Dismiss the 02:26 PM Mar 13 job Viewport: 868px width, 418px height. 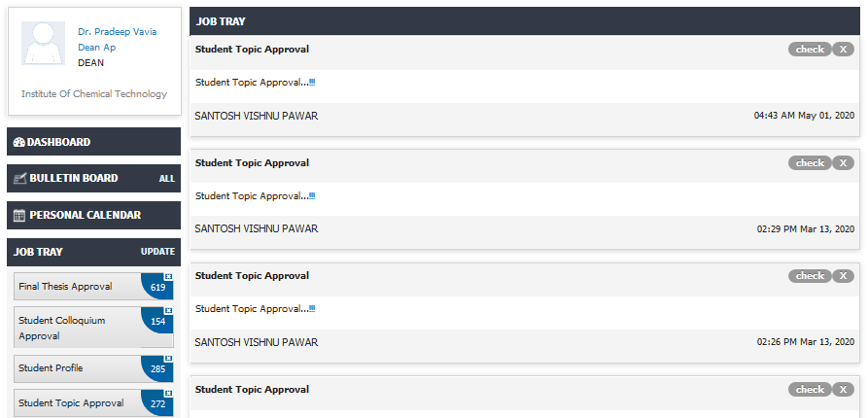coord(843,276)
